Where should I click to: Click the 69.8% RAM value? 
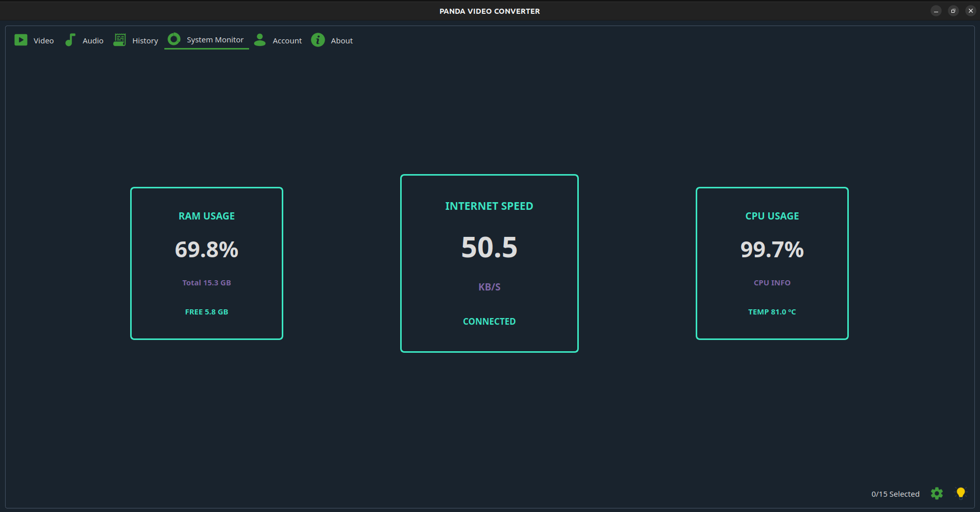[207, 250]
